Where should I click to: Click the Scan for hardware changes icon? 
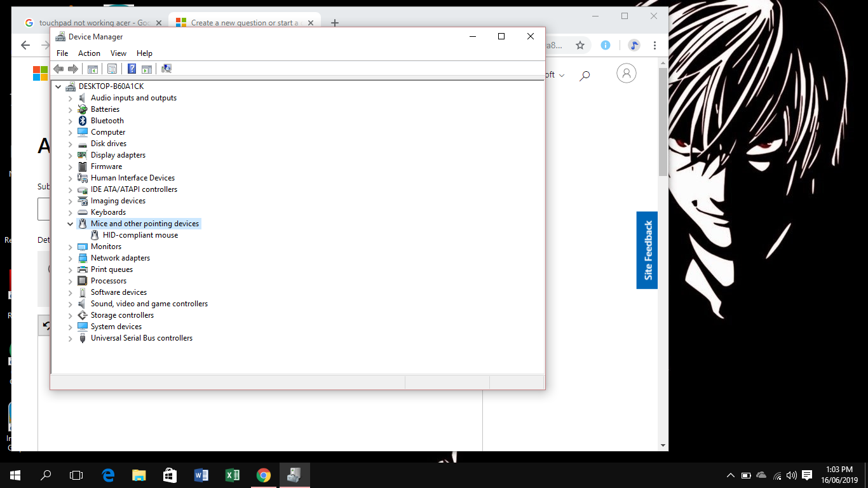tap(166, 69)
